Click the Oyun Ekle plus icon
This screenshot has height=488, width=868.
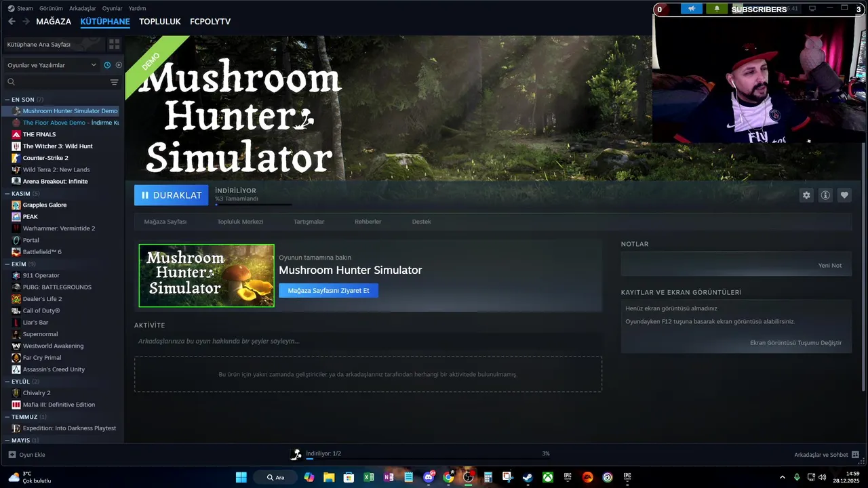(x=12, y=455)
